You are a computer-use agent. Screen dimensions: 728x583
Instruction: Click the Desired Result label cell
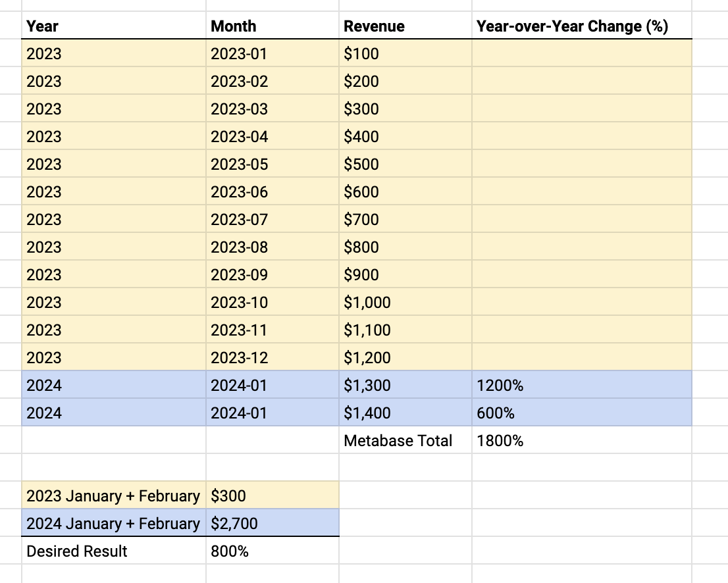[114, 551]
